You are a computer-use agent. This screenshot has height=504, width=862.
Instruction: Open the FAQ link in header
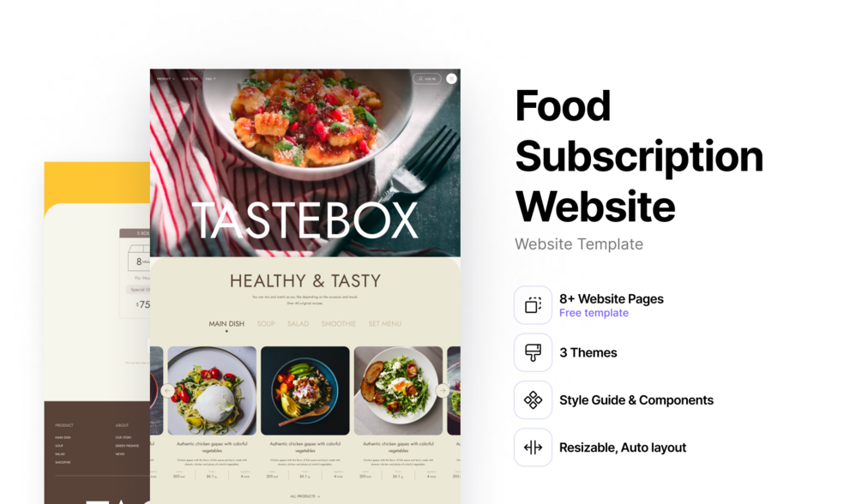[x=210, y=79]
